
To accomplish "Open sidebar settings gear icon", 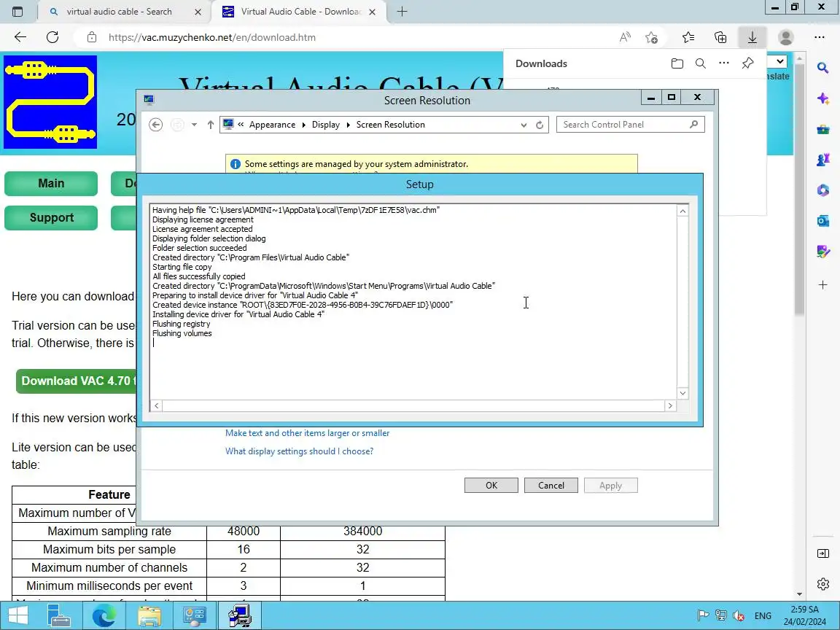I will [822, 584].
